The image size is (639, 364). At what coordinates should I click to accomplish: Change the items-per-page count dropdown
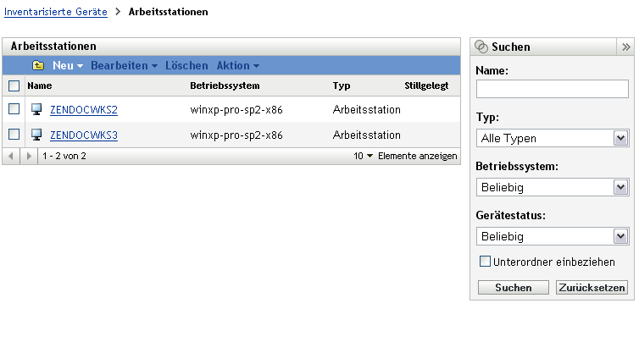coord(364,157)
